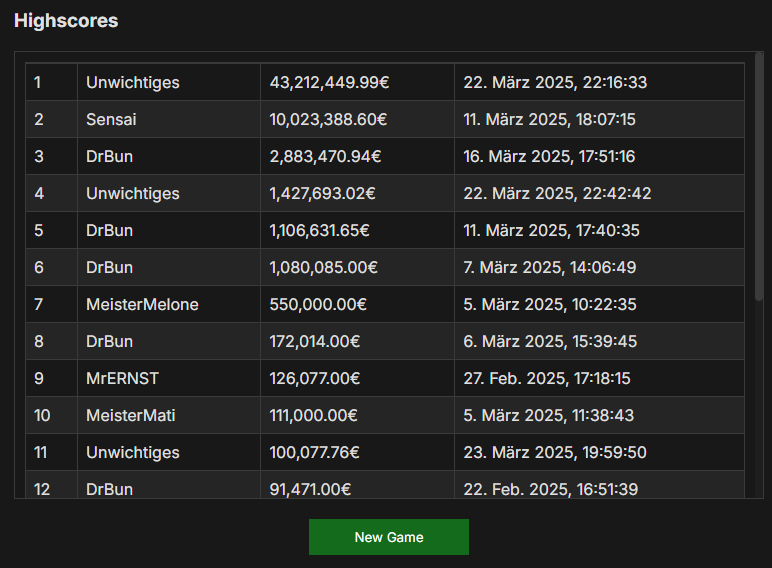Click DrBun in rank 3 row
Viewport: 772px width, 568px height.
pyautogui.click(x=109, y=156)
